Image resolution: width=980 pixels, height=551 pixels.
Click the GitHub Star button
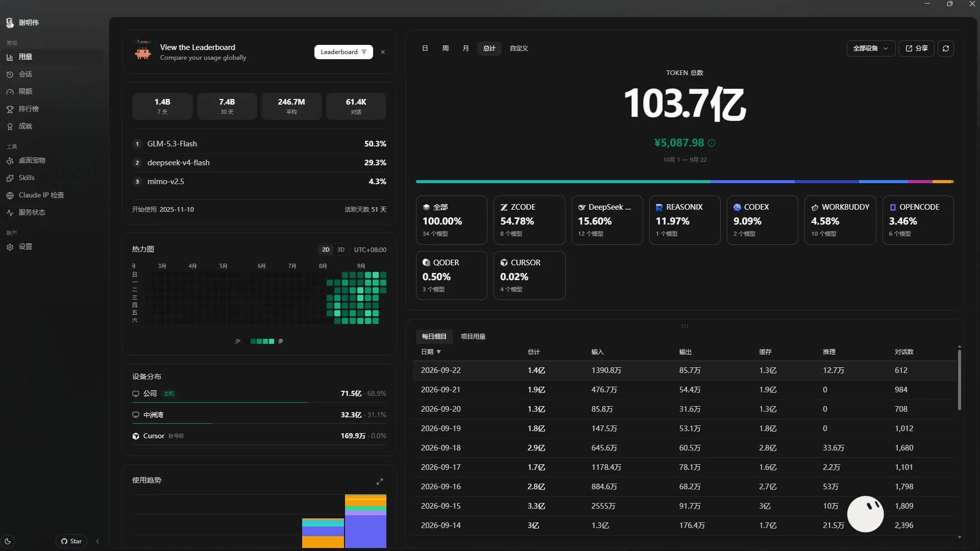pyautogui.click(x=71, y=541)
